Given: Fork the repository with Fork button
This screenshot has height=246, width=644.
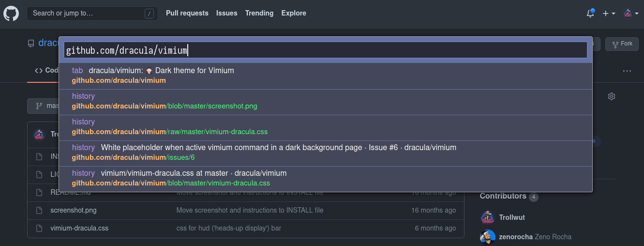Looking at the screenshot, I should click(x=622, y=44).
